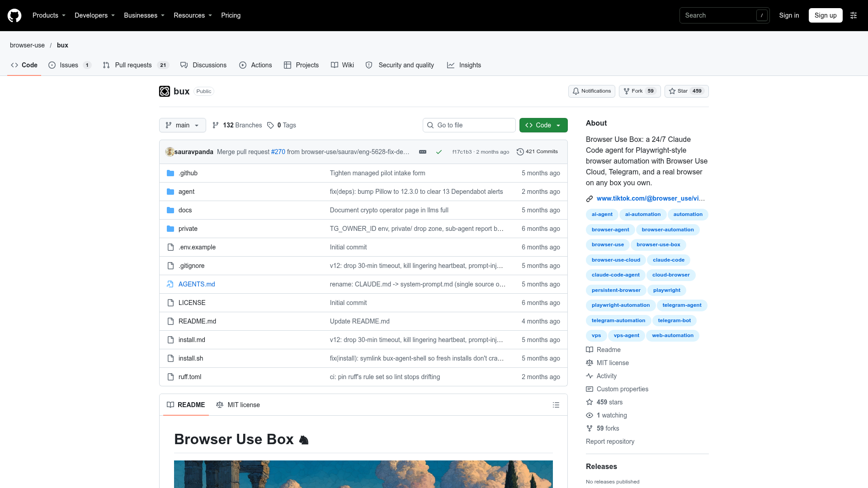The height and width of the screenshot is (488, 868).
Task: Click Report repository link
Action: [610, 441]
